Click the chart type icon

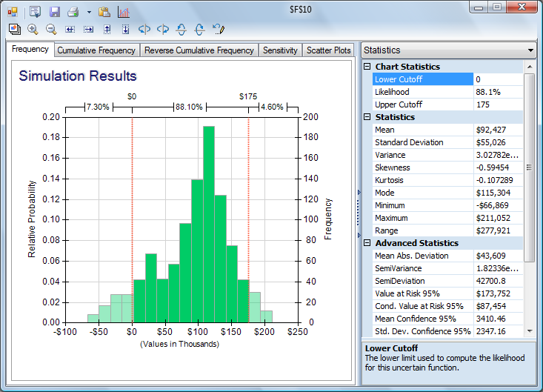[123, 12]
